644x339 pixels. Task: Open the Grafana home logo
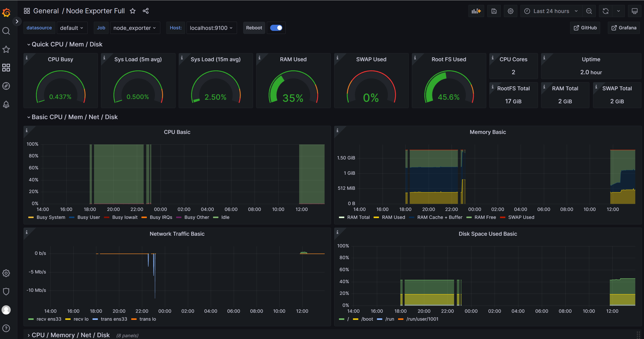coord(6,12)
